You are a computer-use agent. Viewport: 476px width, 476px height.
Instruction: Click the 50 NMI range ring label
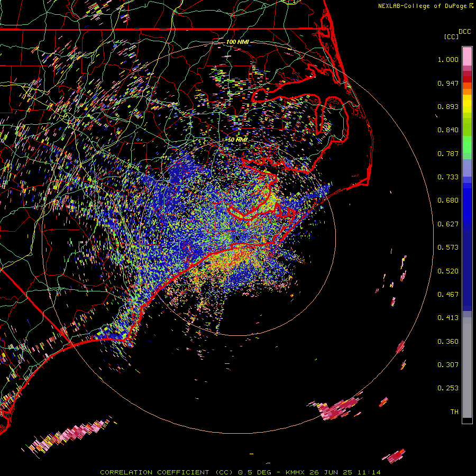[237, 140]
